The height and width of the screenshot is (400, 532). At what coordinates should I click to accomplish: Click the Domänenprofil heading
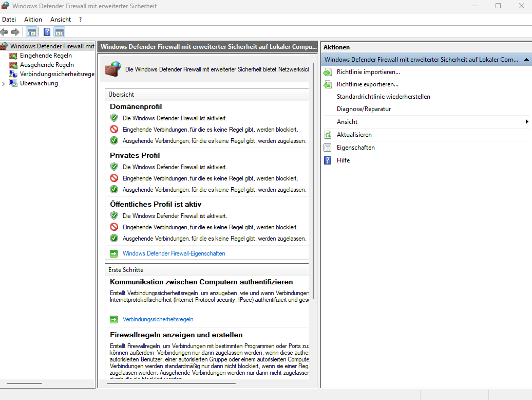click(x=136, y=106)
